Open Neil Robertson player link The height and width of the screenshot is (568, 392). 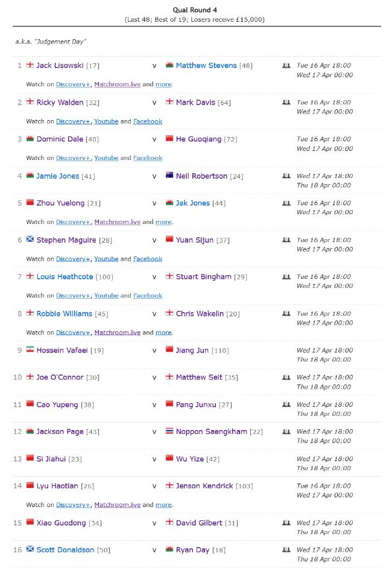201,176
